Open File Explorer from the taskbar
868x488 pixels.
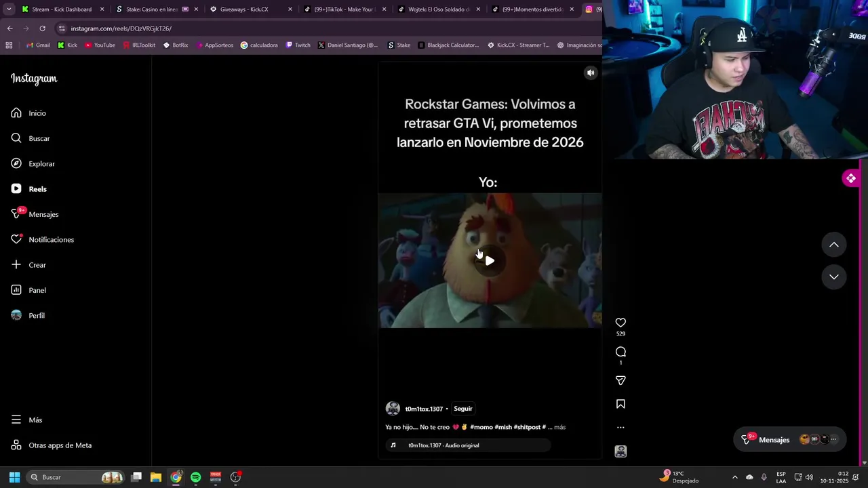(x=155, y=477)
